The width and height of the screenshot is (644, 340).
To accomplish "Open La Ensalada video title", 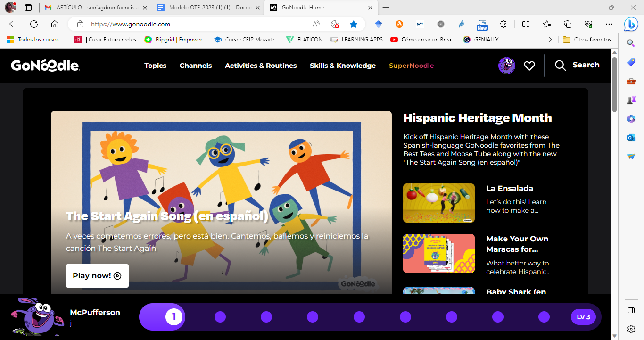I will pos(510,188).
